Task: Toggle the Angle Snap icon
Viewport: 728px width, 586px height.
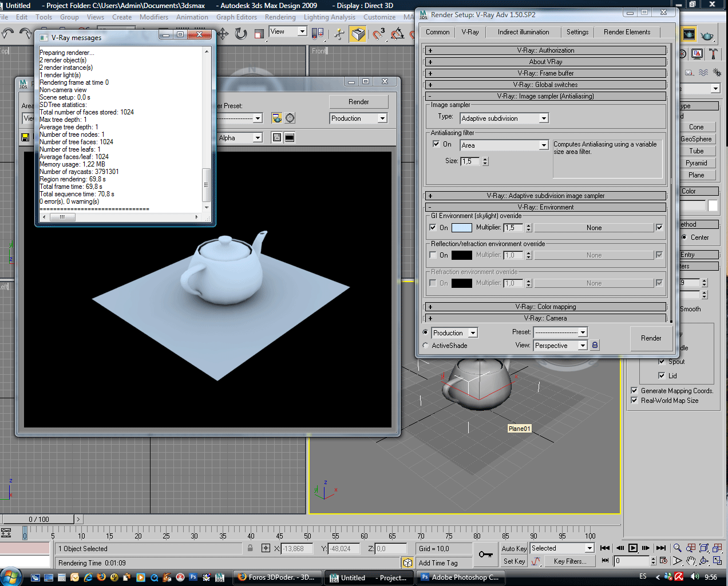Action: coord(397,34)
